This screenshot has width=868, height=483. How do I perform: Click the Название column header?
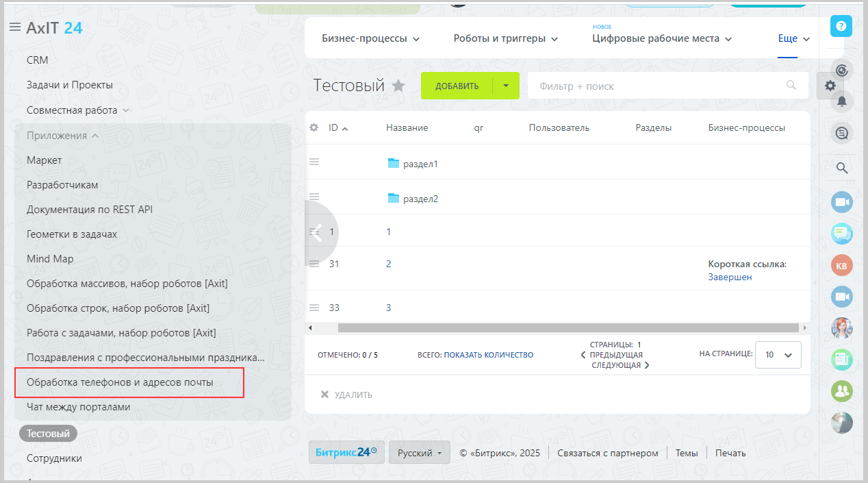point(407,127)
